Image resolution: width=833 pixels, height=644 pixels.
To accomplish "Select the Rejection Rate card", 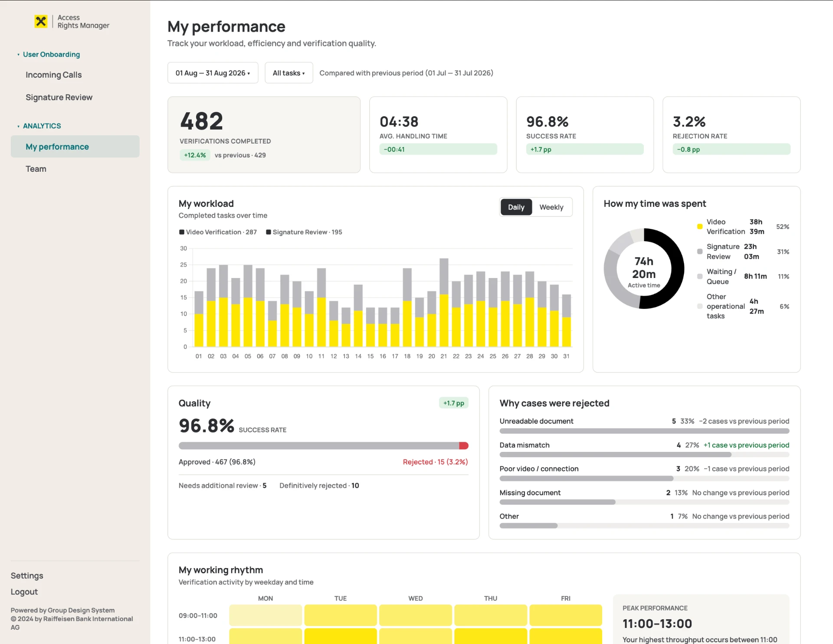I will pos(731,135).
